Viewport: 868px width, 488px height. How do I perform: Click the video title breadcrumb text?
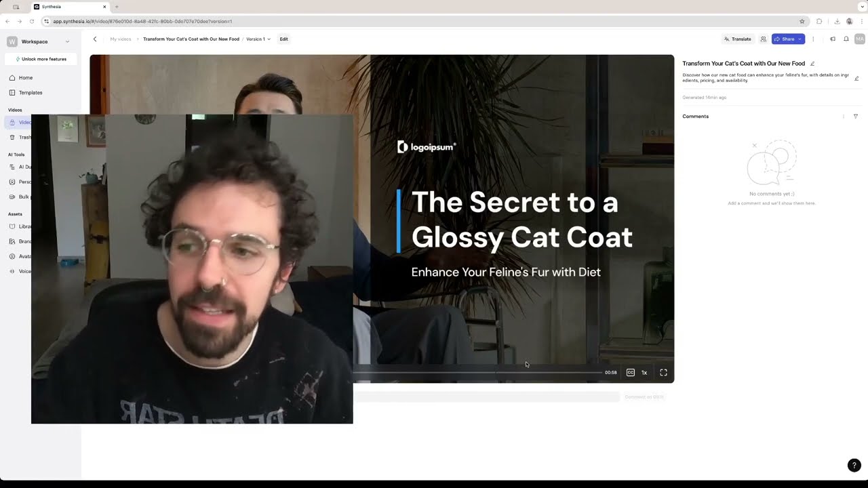coord(191,39)
